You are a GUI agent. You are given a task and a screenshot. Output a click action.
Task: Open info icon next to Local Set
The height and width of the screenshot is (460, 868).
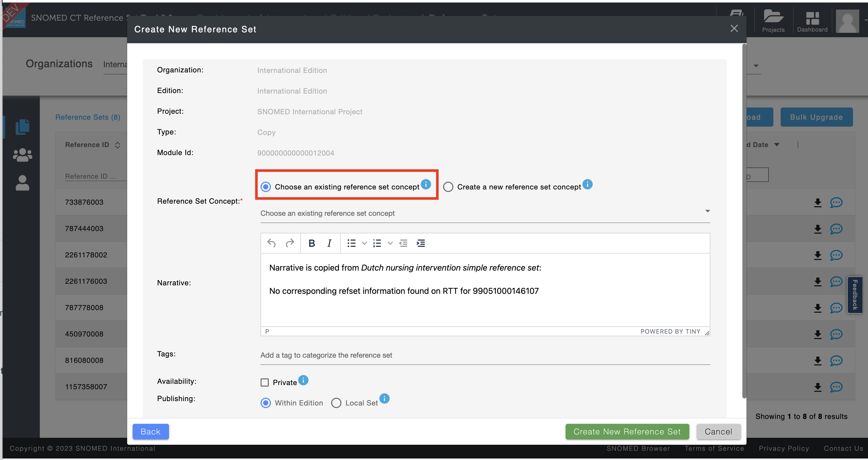(384, 398)
